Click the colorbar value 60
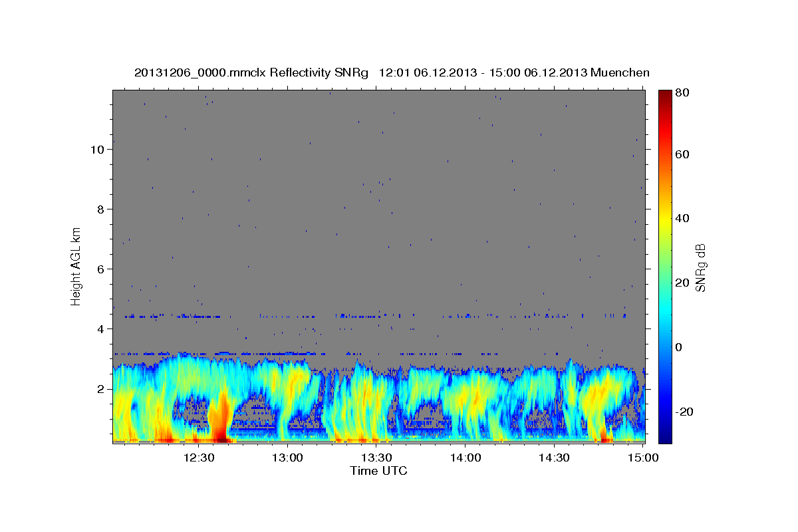The image size is (798, 532). coord(682,154)
